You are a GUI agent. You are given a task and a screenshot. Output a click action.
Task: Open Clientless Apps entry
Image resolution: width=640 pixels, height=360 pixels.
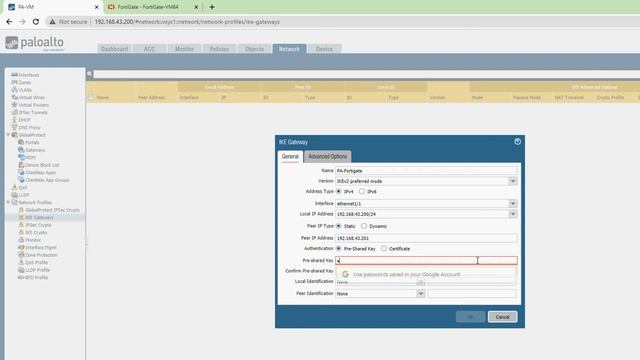[x=40, y=172]
